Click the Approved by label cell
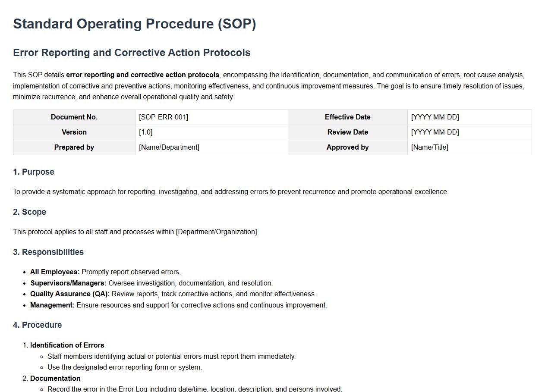Screen dimensions: 545x392 click(347, 147)
